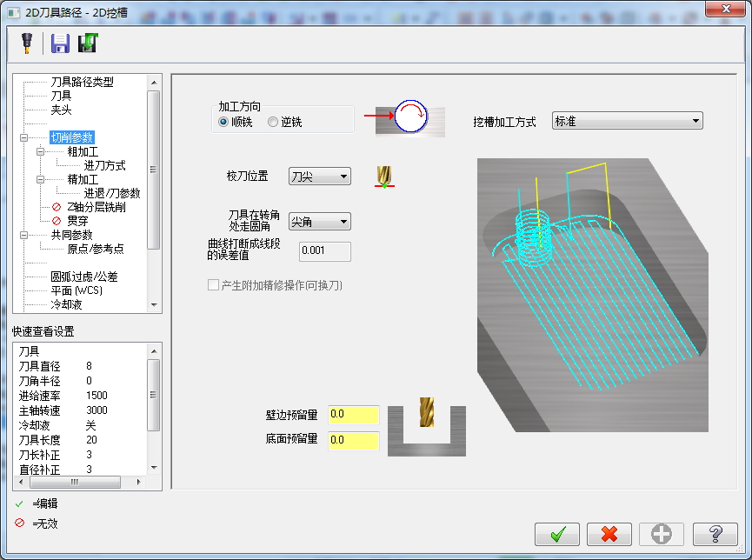Click the pocket stock tool graphic near 壁边预留量
The image size is (752, 560).
[x=425, y=426]
